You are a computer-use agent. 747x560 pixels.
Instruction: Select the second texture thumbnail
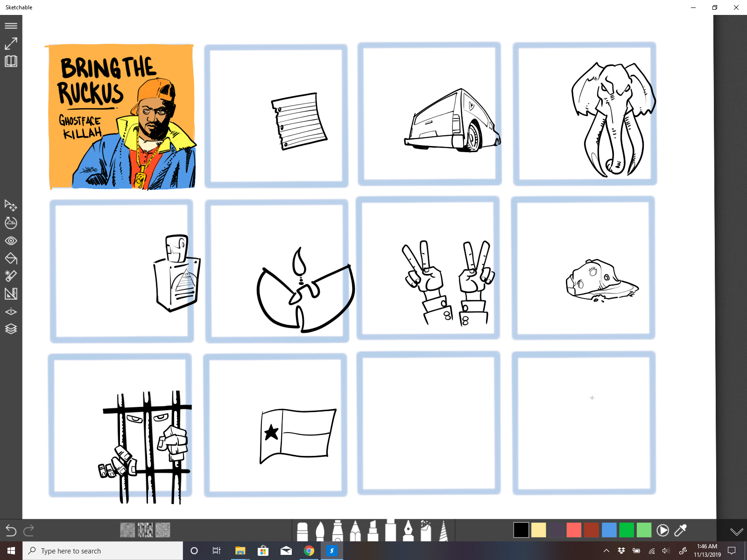(145, 530)
